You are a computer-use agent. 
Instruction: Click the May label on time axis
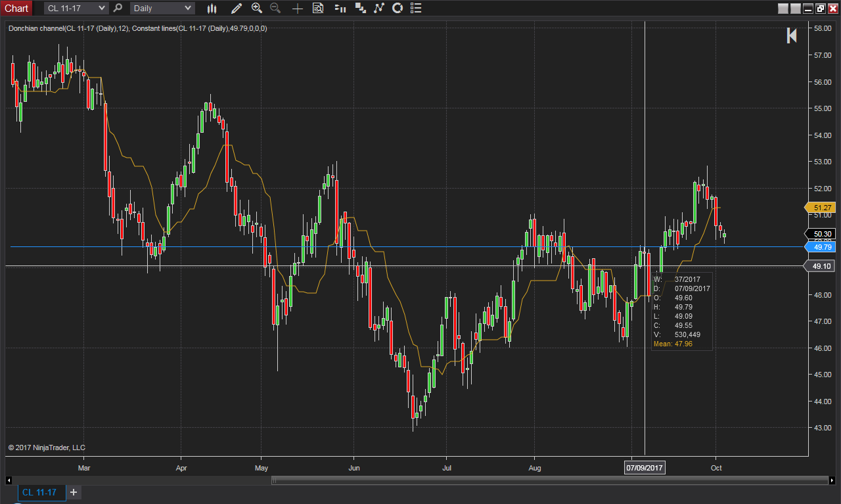[261, 468]
